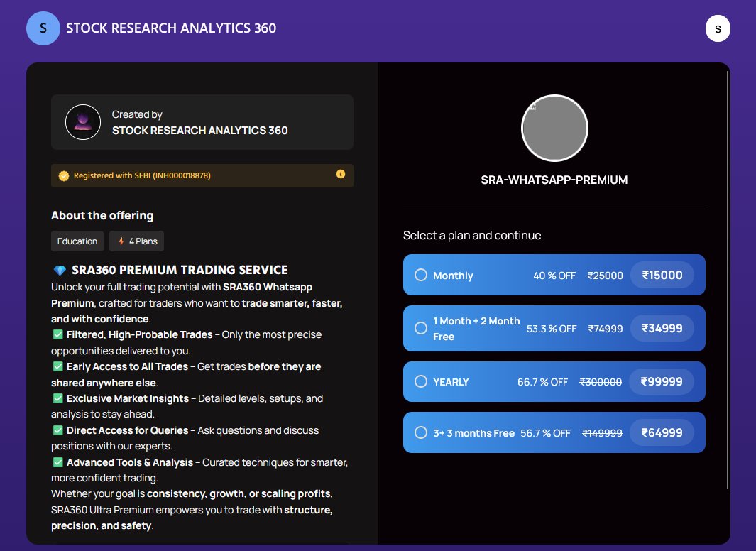Click the ₹34999 price pill
The height and width of the screenshot is (551, 756).
click(x=662, y=328)
